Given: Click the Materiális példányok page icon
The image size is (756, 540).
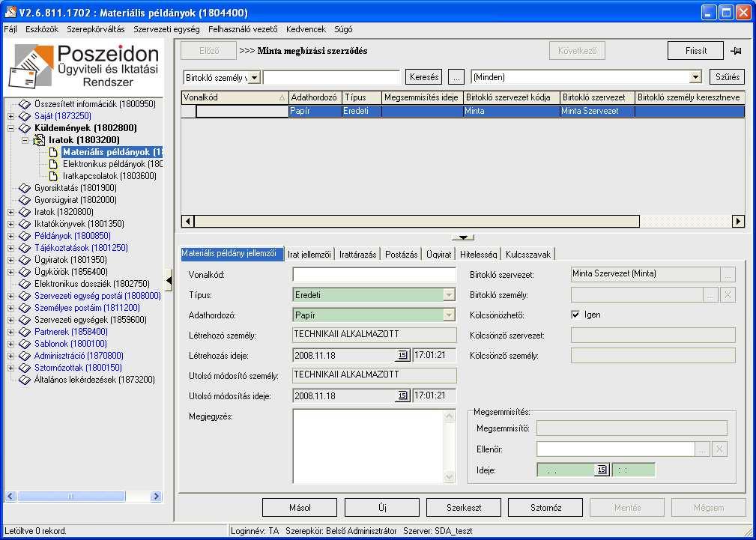Looking at the screenshot, I should (x=53, y=152).
